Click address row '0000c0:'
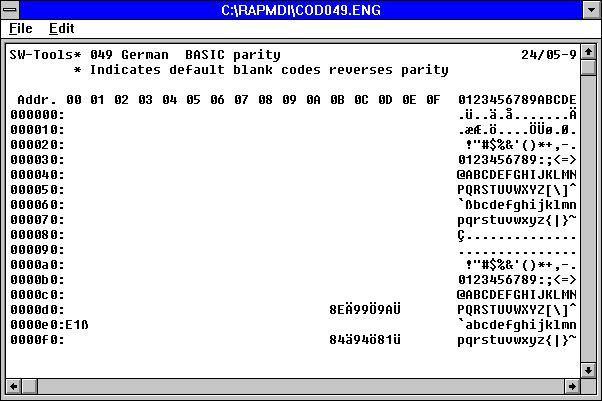 pyautogui.click(x=37, y=295)
